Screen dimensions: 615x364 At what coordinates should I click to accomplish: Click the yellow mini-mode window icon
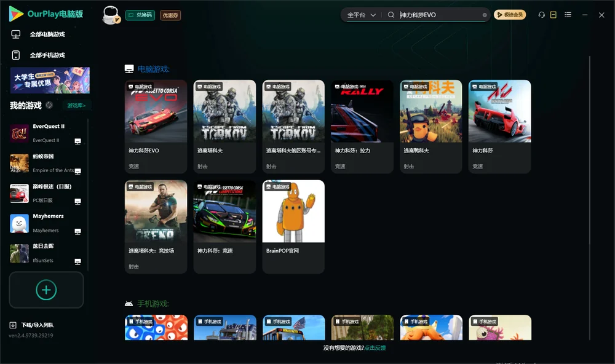coord(553,15)
